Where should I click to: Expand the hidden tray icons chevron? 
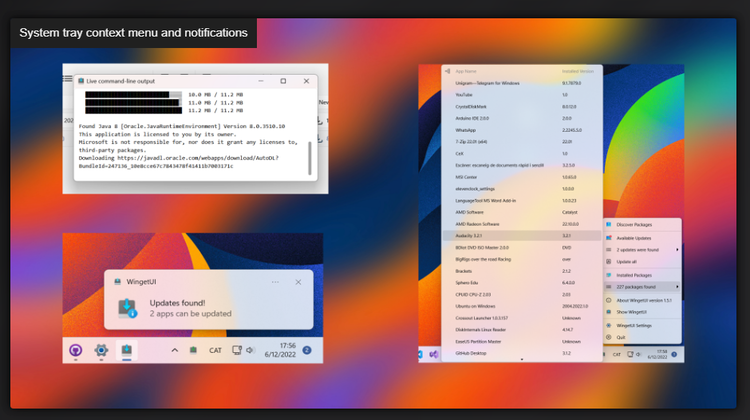(x=175, y=351)
